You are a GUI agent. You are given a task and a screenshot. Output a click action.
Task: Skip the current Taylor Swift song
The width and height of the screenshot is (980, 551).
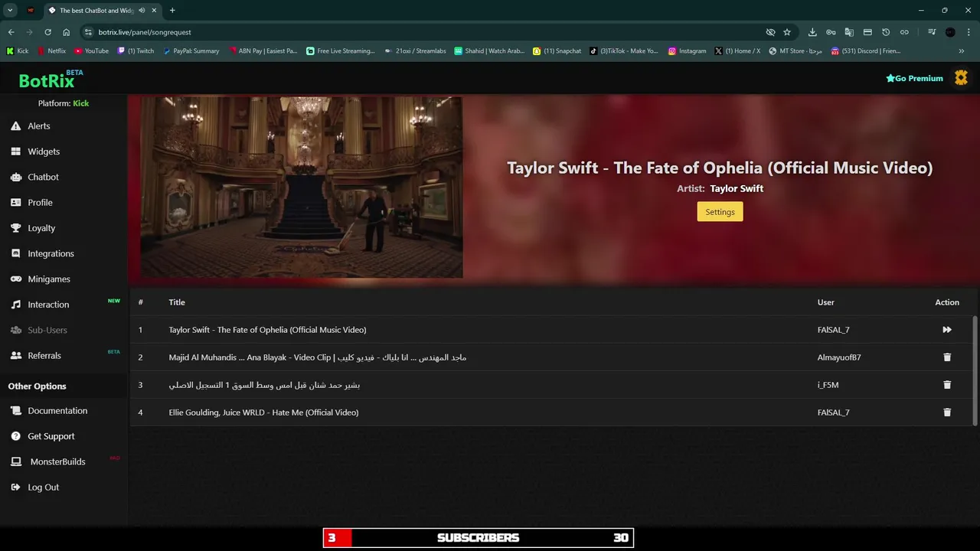tap(947, 330)
